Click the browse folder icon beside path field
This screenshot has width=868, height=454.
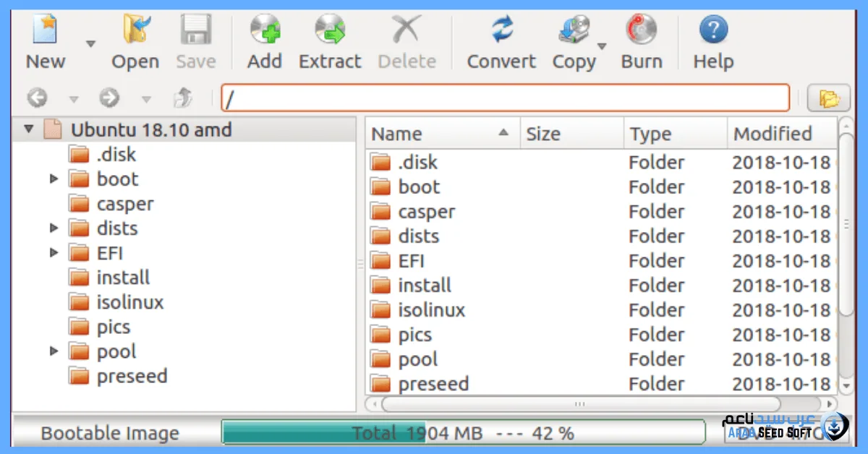point(828,98)
